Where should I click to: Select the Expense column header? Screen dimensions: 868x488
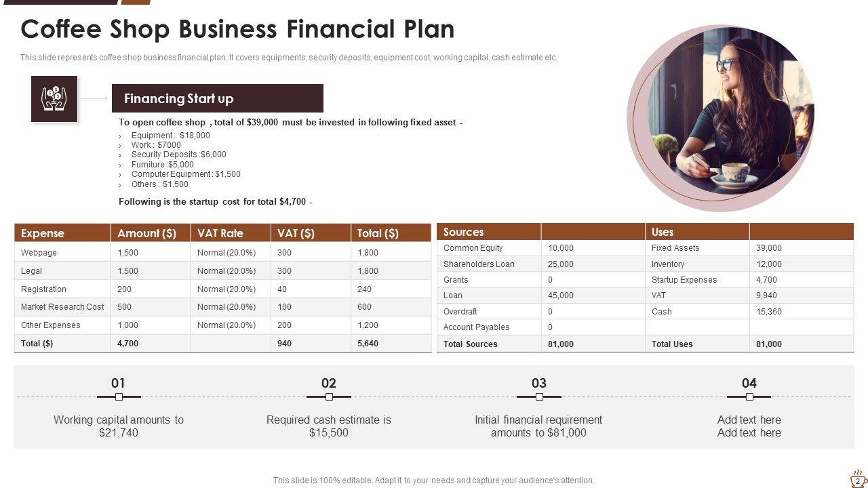(43, 233)
